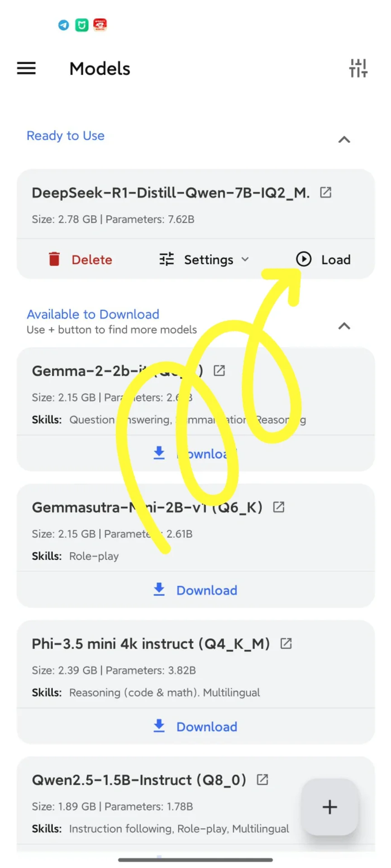Open the model filter sliders icon
This screenshot has height=868, width=391.
pyautogui.click(x=358, y=68)
